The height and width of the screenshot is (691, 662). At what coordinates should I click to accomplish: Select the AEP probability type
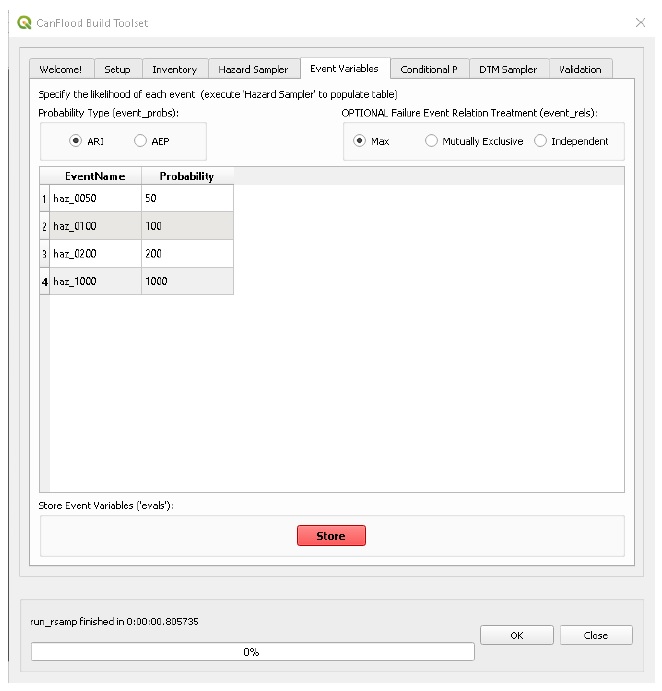[152, 141]
